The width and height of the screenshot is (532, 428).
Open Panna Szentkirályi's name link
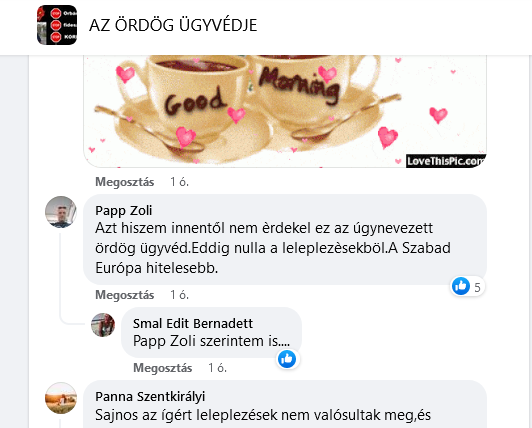coord(150,396)
